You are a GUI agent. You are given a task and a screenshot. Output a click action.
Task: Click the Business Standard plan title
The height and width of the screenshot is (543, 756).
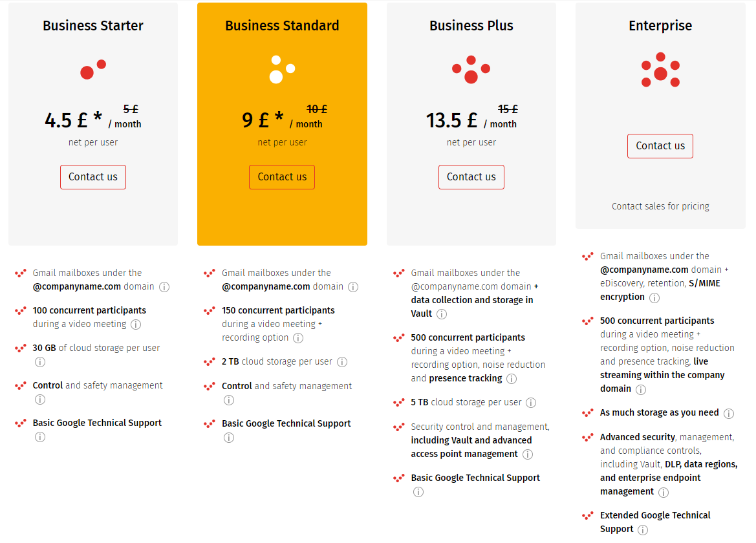(x=282, y=26)
